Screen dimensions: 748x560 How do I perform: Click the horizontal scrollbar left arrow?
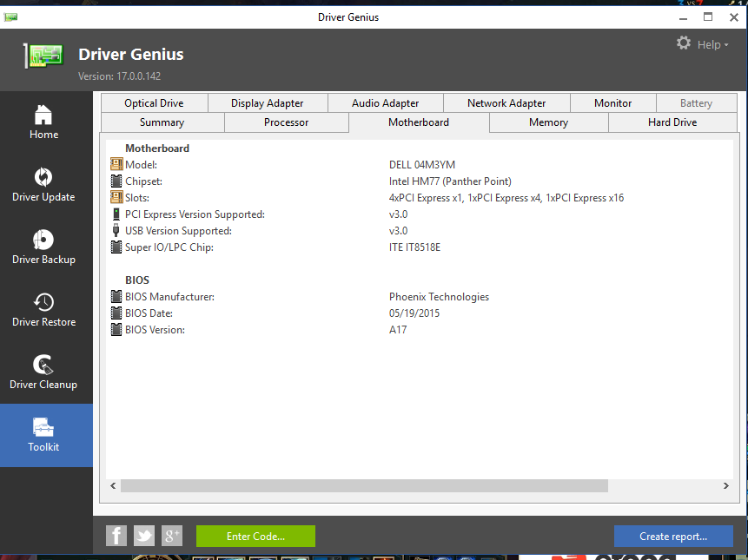click(113, 485)
